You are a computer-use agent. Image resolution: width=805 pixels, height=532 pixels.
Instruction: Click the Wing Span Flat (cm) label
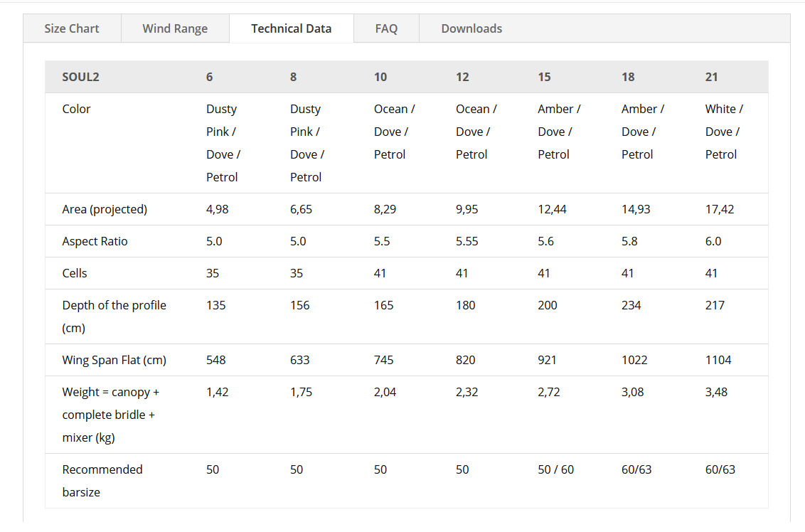tap(114, 360)
